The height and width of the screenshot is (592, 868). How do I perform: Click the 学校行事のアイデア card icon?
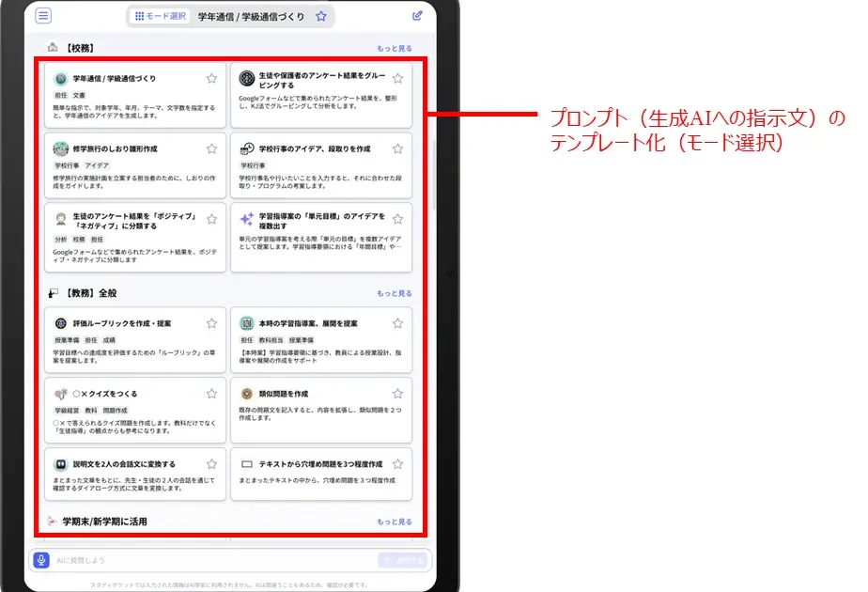[x=246, y=148]
